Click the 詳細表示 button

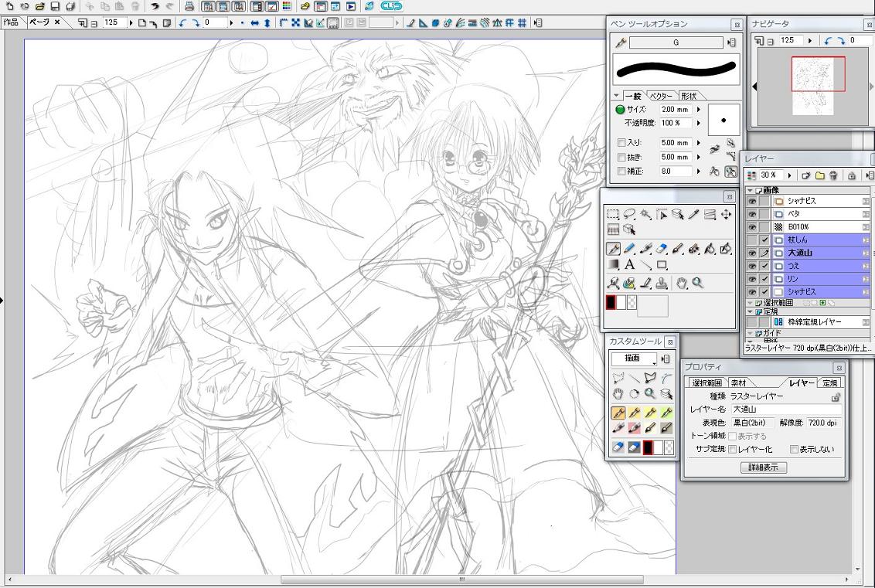[x=763, y=467]
